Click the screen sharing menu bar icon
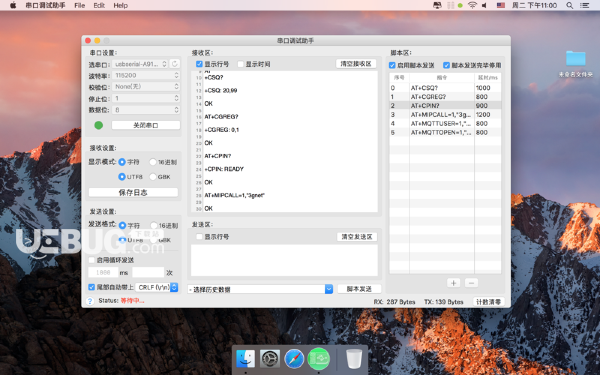This screenshot has width=600, height=375. pos(437,5)
